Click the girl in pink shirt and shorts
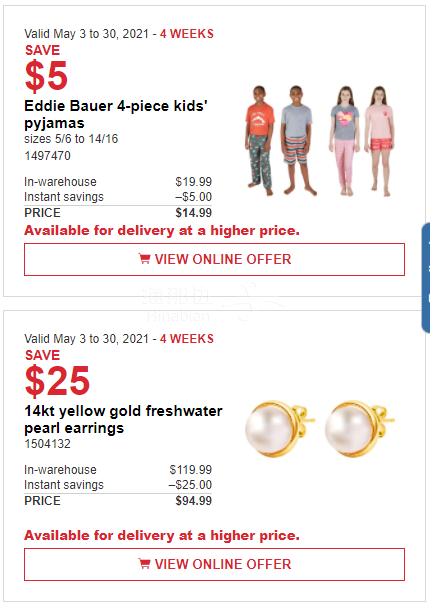The width and height of the screenshot is (430, 604). click(x=380, y=141)
